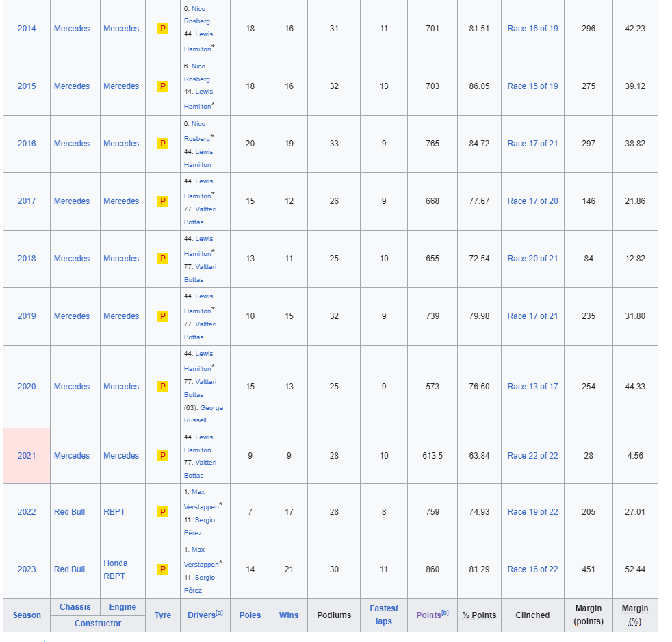Open the 2014 season link

27,29
